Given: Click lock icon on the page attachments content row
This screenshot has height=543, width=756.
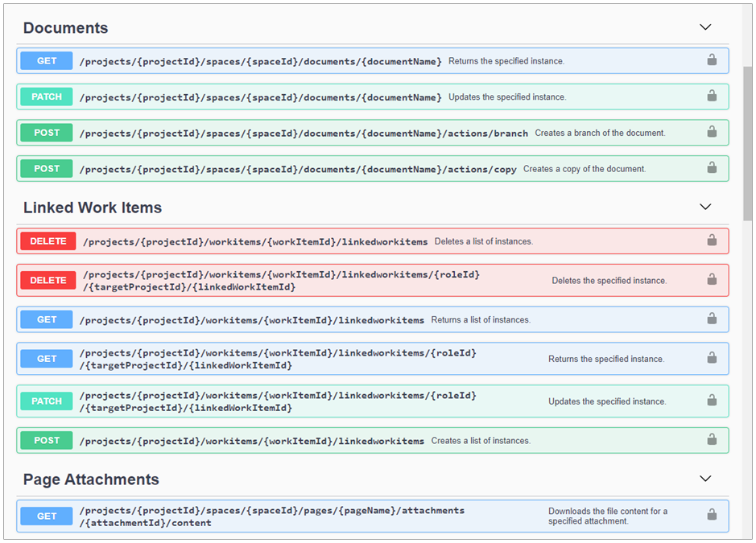Looking at the screenshot, I should [712, 515].
